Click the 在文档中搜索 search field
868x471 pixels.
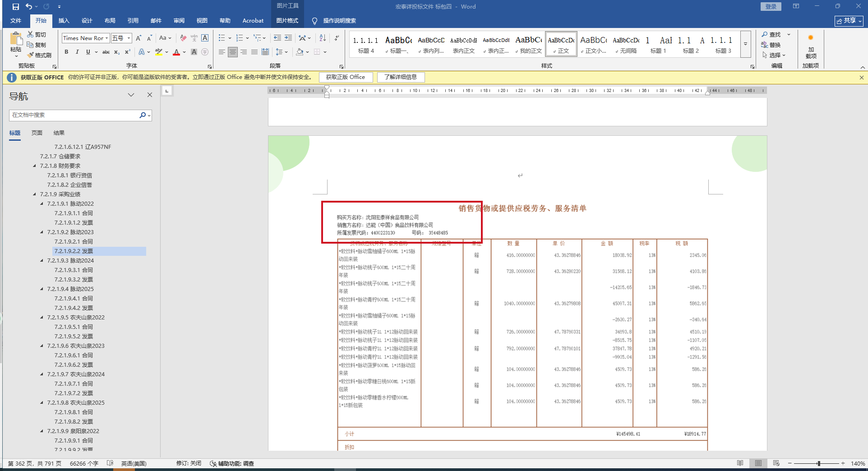(x=74, y=115)
